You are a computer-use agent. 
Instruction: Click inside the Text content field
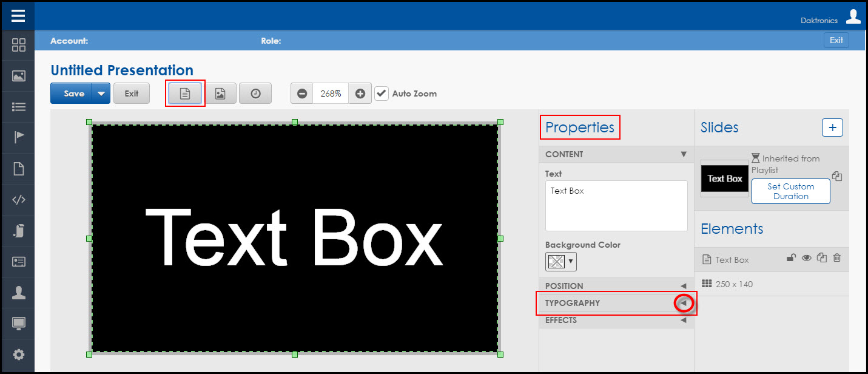point(616,205)
